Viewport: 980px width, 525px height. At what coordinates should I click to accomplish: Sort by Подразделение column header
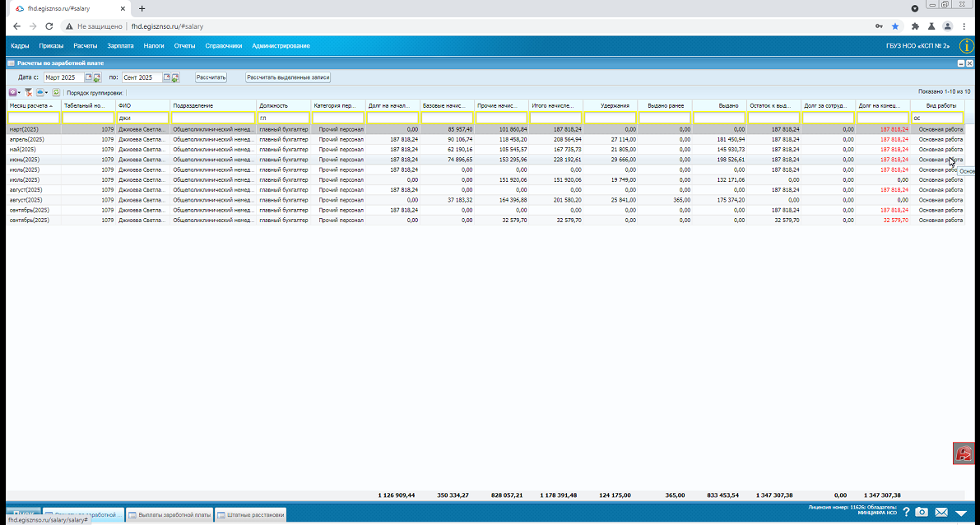(213, 105)
